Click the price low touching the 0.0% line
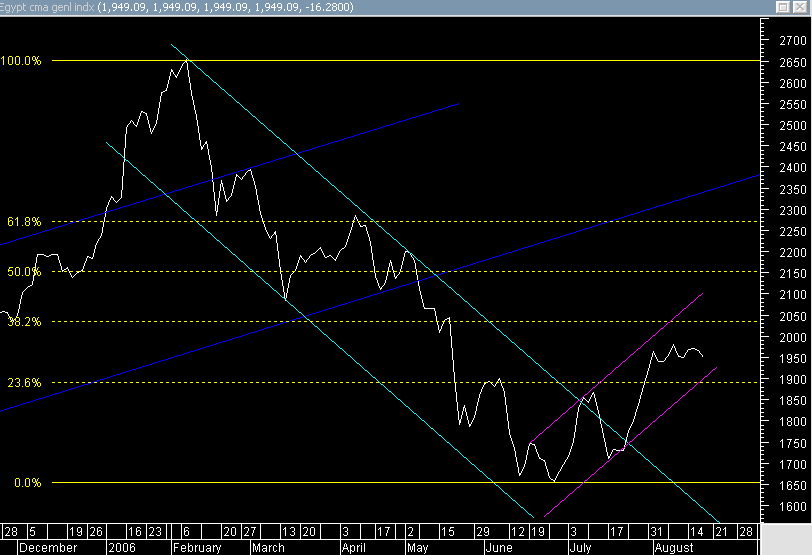 click(x=554, y=481)
